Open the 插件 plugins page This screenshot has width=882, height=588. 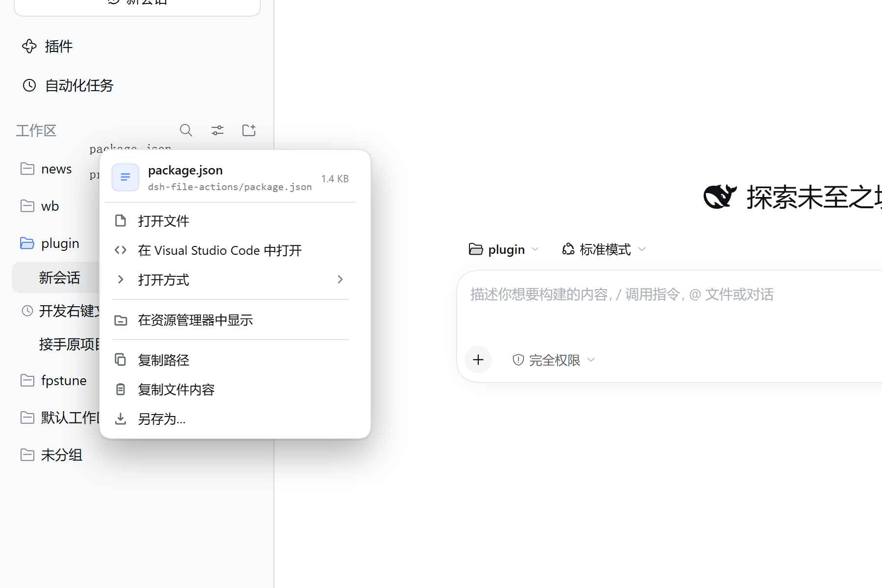[x=48, y=47]
